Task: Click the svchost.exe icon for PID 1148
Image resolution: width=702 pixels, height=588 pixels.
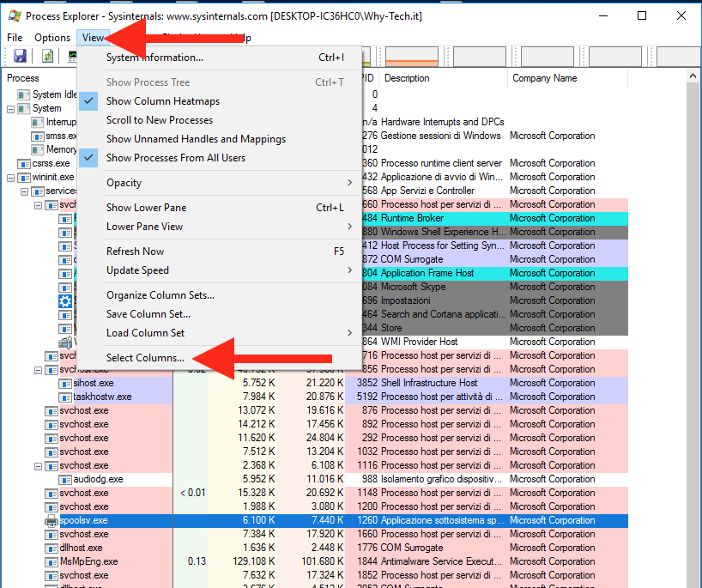Action: tap(51, 493)
